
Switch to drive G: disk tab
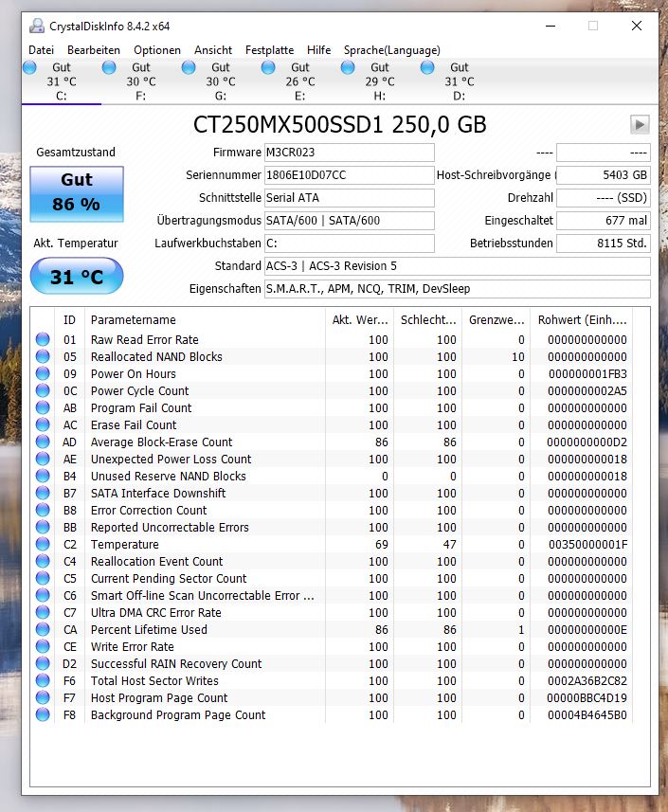click(x=221, y=81)
